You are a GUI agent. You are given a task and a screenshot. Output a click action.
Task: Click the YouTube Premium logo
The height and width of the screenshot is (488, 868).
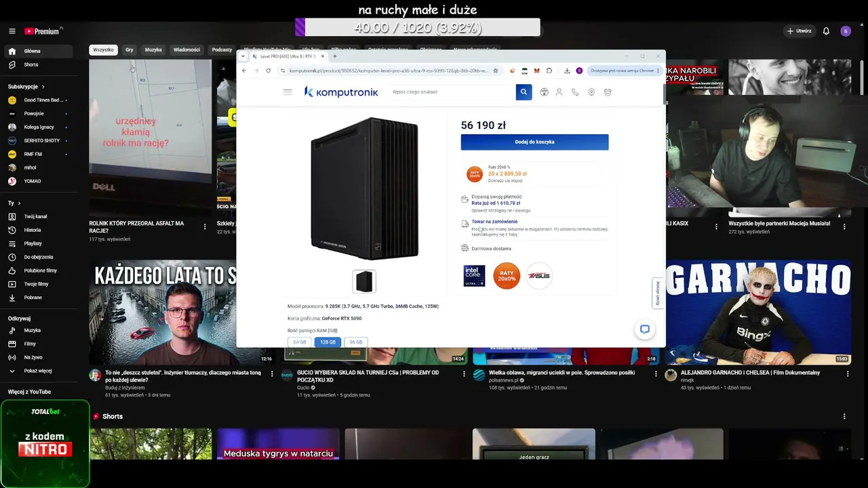tap(43, 31)
